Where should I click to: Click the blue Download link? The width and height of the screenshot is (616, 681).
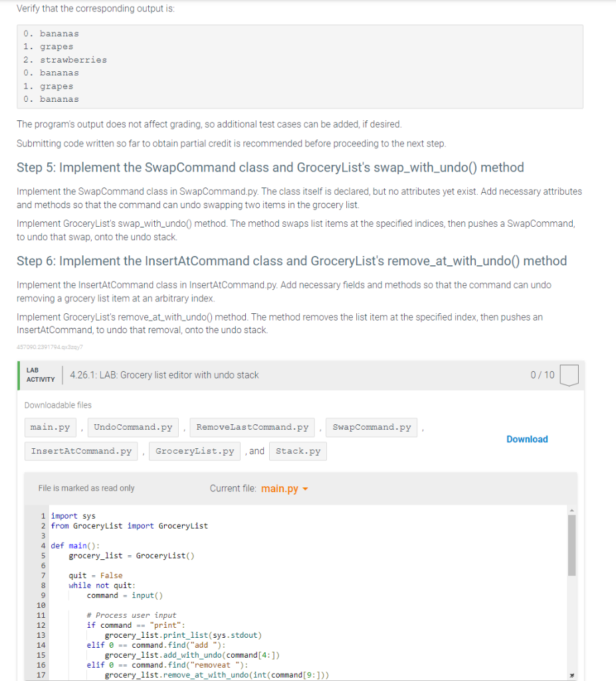(527, 440)
